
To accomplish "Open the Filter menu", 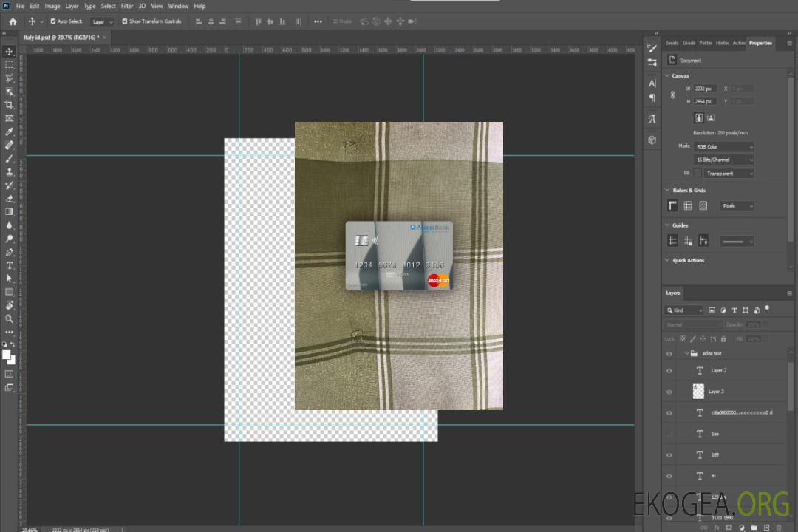I will (x=127, y=6).
